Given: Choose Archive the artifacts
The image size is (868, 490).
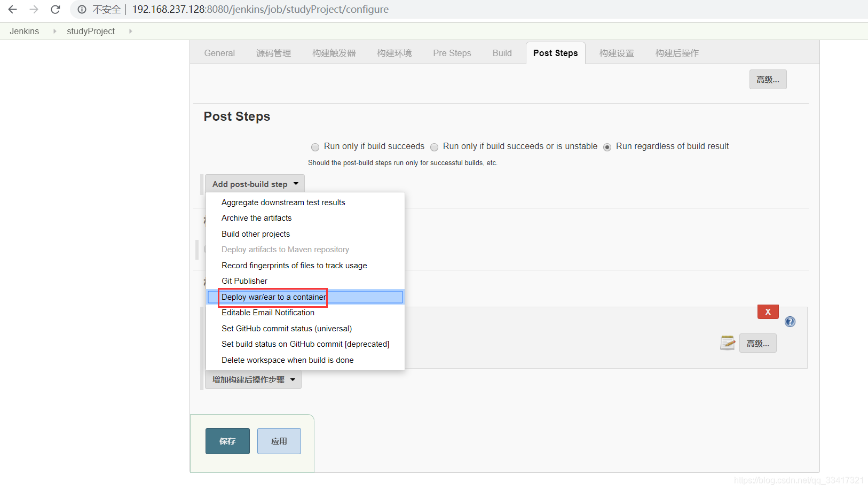Looking at the screenshot, I should 305,218.
